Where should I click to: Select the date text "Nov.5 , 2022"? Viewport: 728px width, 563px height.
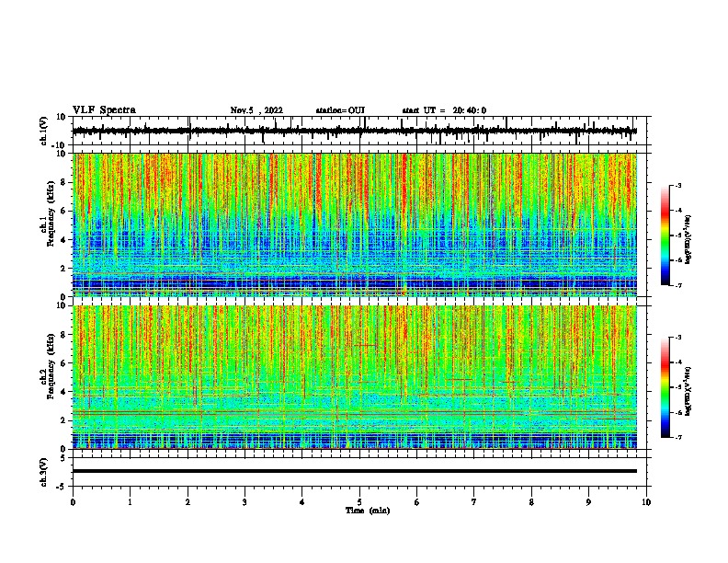point(256,110)
